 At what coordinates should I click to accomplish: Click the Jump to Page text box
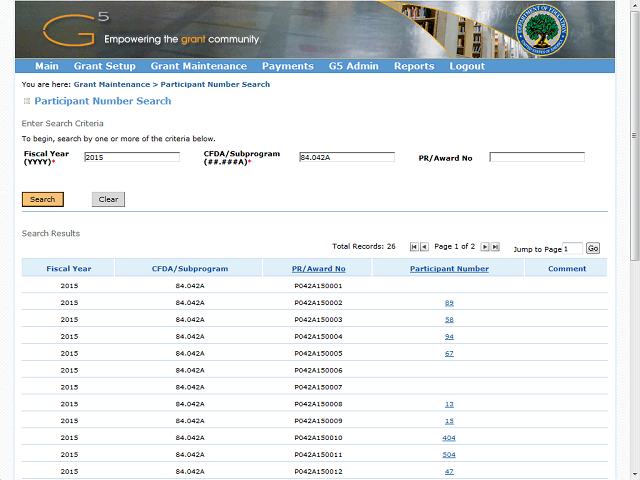point(572,248)
